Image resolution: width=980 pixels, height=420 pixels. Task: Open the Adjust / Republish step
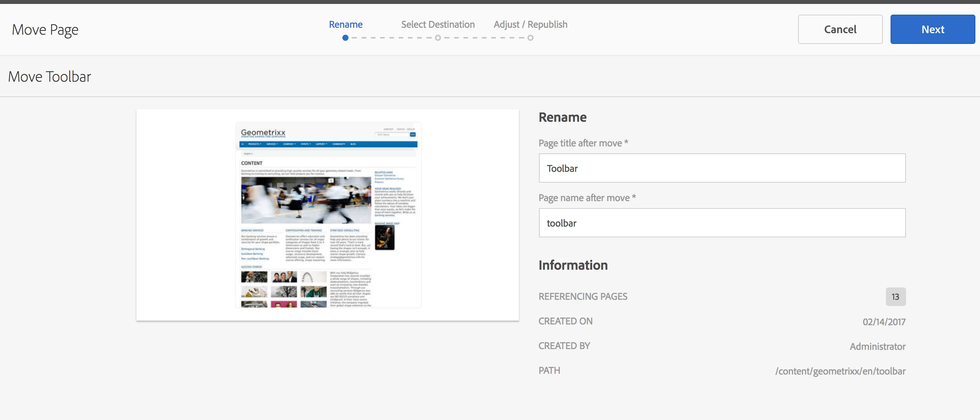tap(530, 24)
